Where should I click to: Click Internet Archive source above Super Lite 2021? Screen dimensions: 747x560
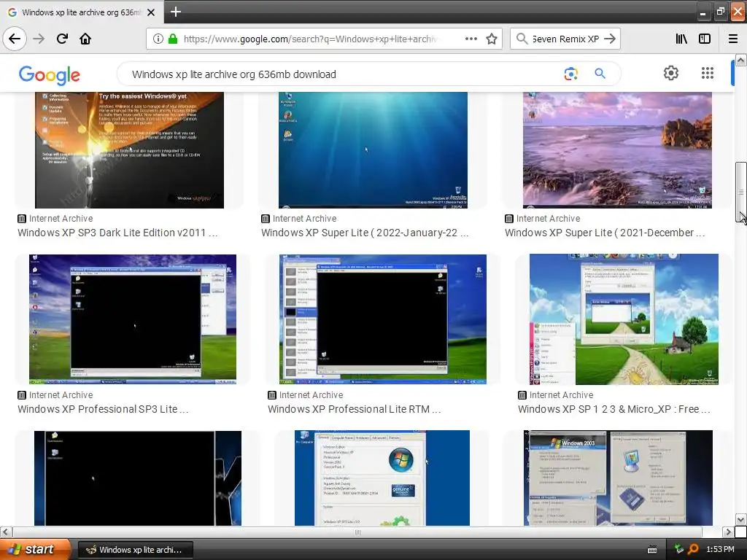pyautogui.click(x=543, y=219)
